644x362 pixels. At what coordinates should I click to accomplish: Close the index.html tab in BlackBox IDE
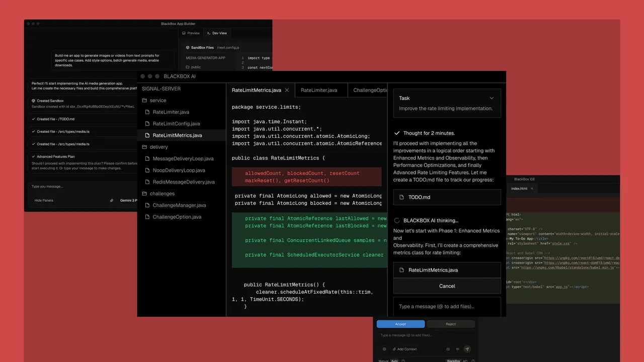point(532,189)
